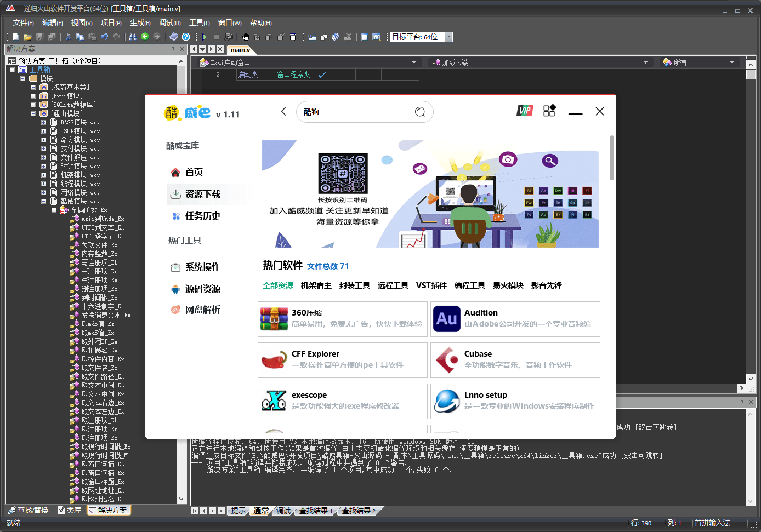Viewport: 761px width, 532px height.
Task: Click the Save icon in IDE toolbar
Action: 39,37
